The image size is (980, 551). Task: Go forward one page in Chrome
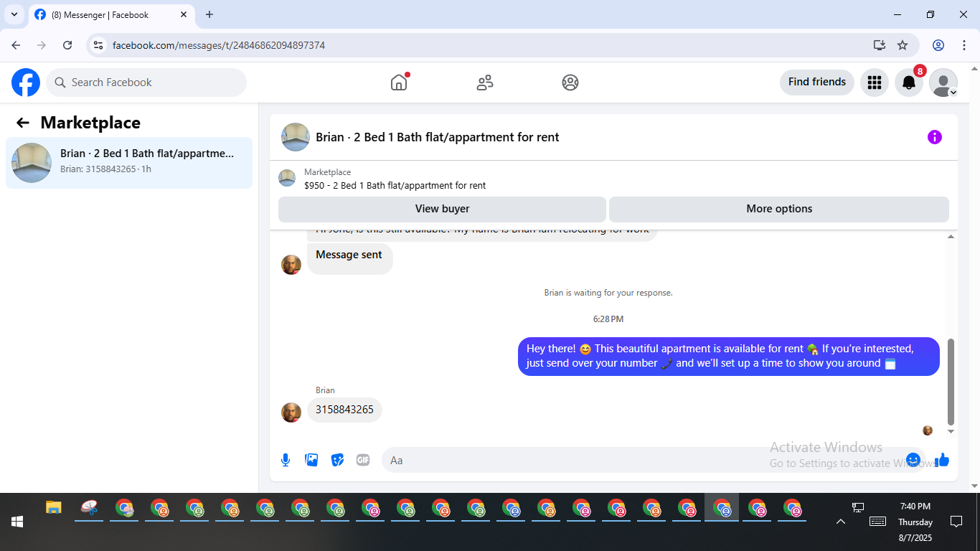point(42,45)
